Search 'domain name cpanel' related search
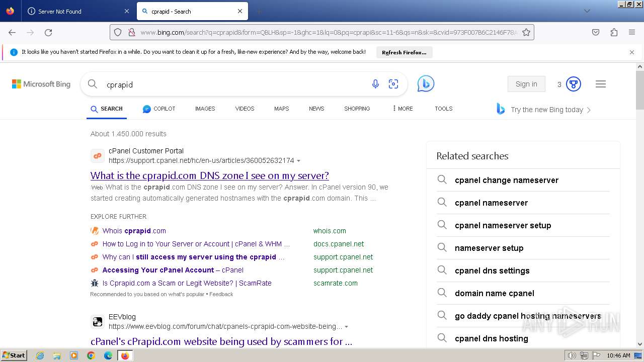Viewport: 644px width, 362px height. 495,293
